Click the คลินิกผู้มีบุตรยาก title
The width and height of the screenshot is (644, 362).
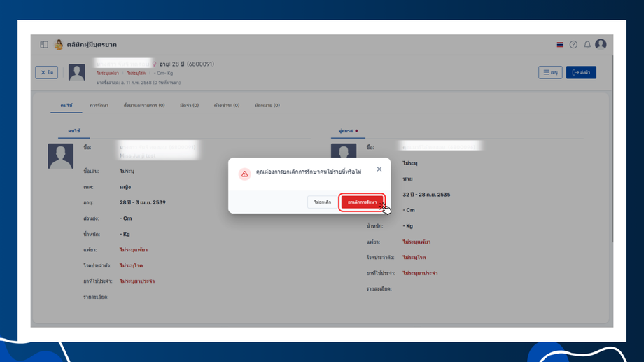tap(92, 44)
